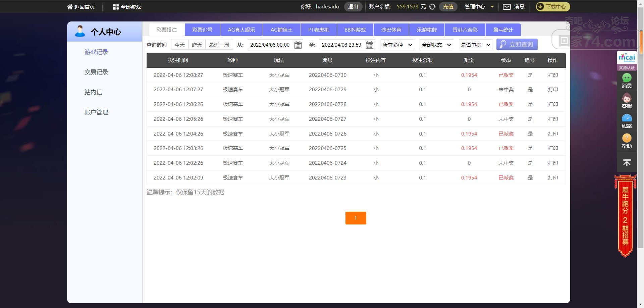Screen dimensions: 644x308
Task: Click 打印 for period 20220406-0727
Action: pos(553,119)
